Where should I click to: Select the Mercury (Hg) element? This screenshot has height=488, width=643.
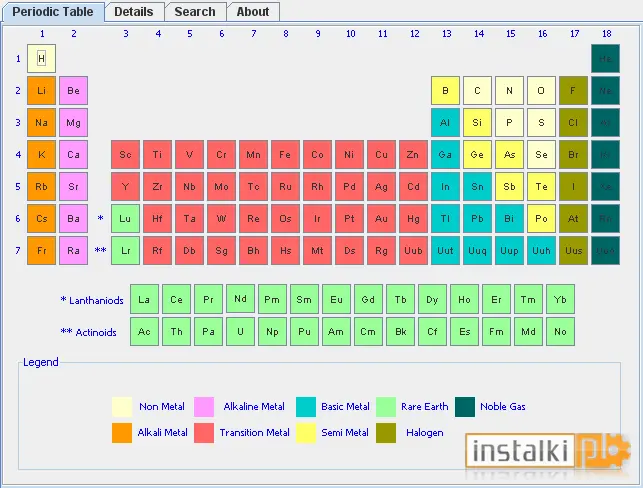413,219
